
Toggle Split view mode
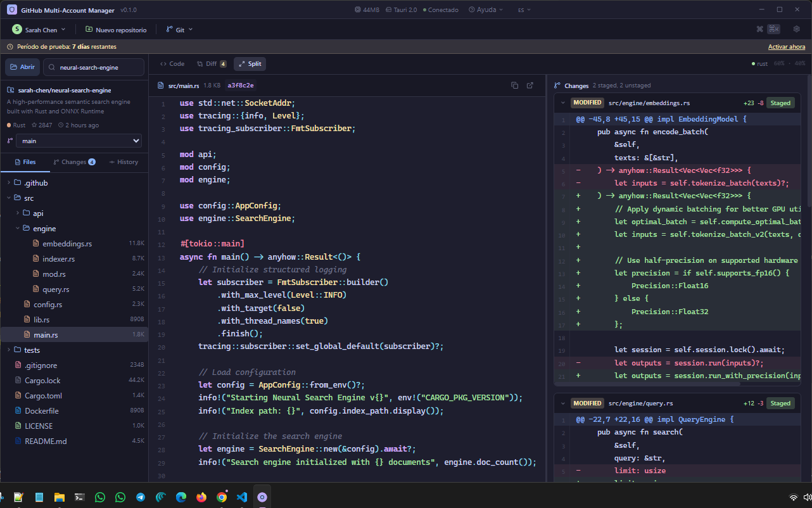(250, 63)
